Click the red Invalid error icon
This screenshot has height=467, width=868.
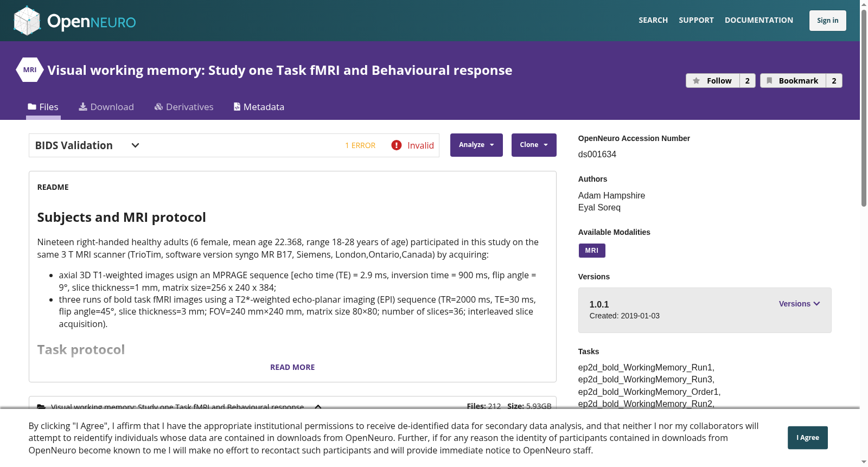pyautogui.click(x=397, y=145)
